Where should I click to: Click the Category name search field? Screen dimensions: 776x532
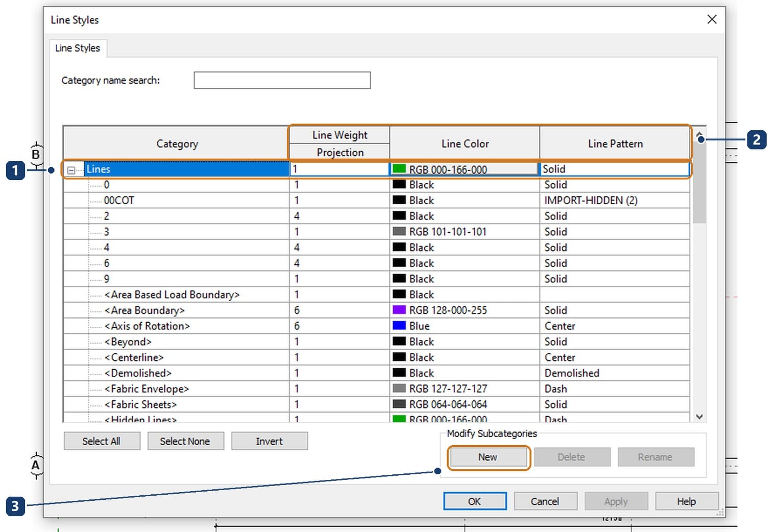tap(282, 80)
